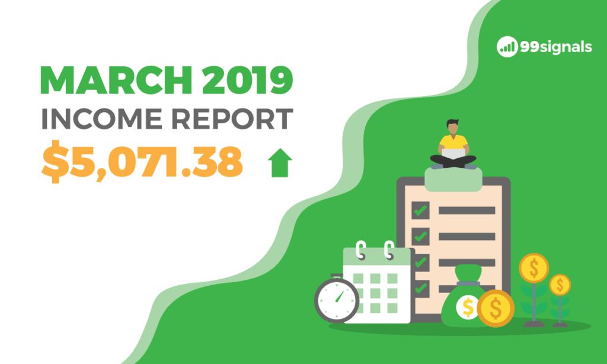The width and height of the screenshot is (607, 364).
Task: Click the "INCOME REPORT" title text
Action: (x=167, y=119)
